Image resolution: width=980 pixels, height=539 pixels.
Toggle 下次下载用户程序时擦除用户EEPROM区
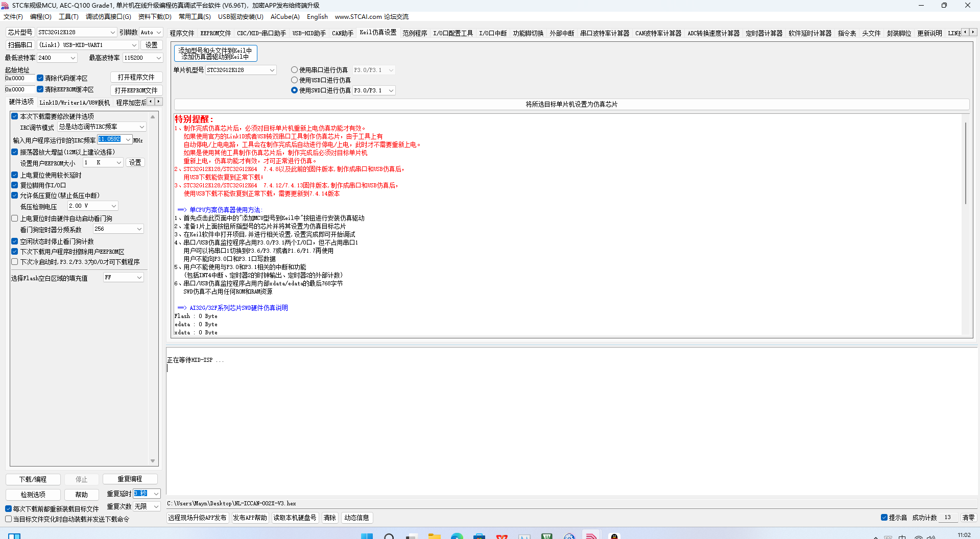click(15, 252)
